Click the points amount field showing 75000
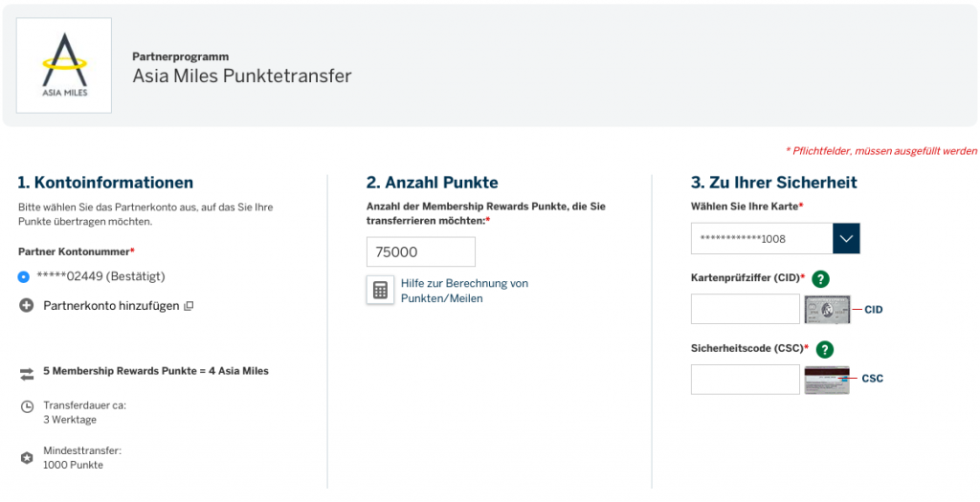 [420, 252]
